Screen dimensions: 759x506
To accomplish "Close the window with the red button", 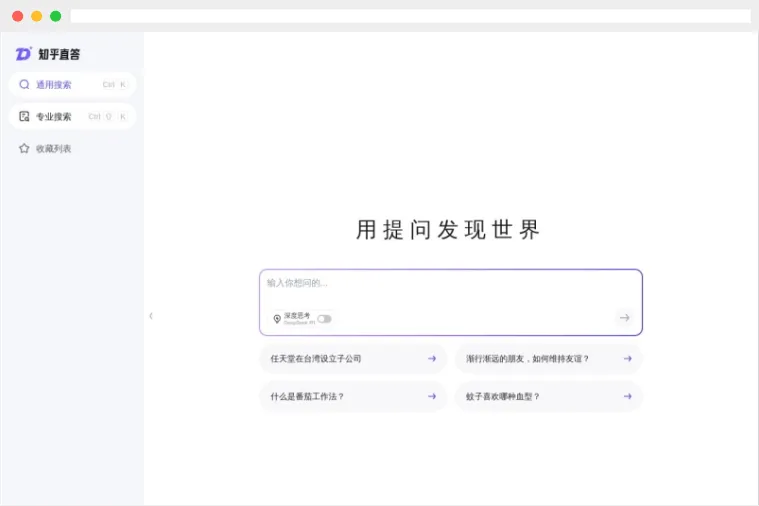I will tap(18, 16).
